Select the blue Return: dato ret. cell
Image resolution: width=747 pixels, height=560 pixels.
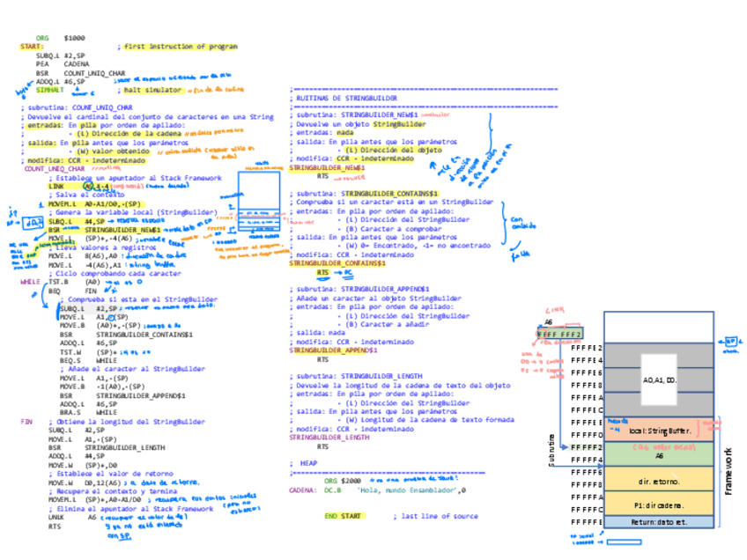coord(659,522)
